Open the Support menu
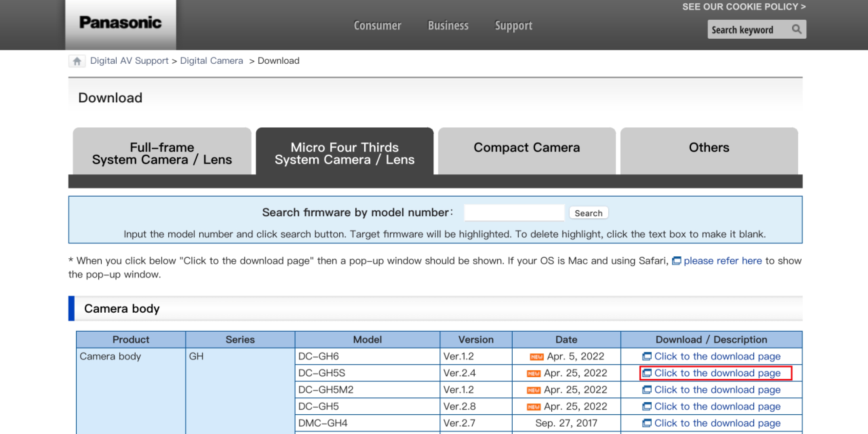The width and height of the screenshot is (868, 434). (513, 26)
